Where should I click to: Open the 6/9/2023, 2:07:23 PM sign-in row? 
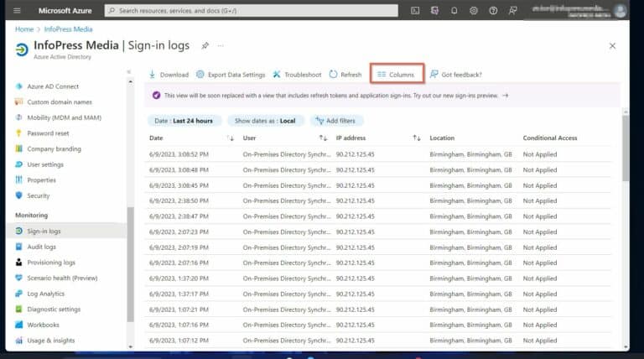click(377, 232)
